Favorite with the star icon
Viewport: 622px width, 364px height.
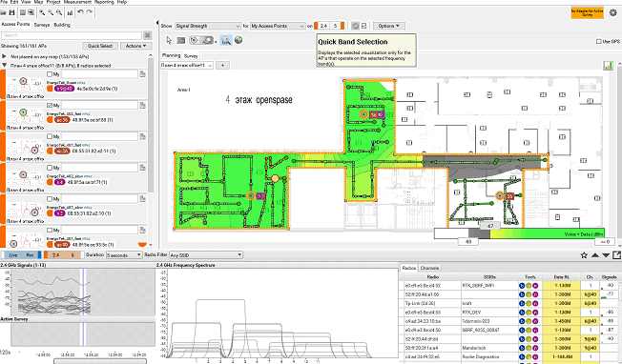click(584, 255)
